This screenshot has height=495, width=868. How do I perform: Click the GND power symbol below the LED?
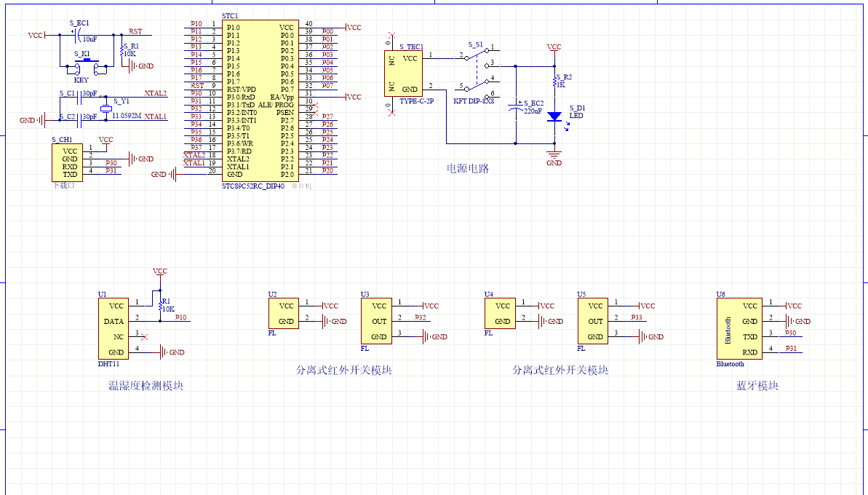coord(554,157)
